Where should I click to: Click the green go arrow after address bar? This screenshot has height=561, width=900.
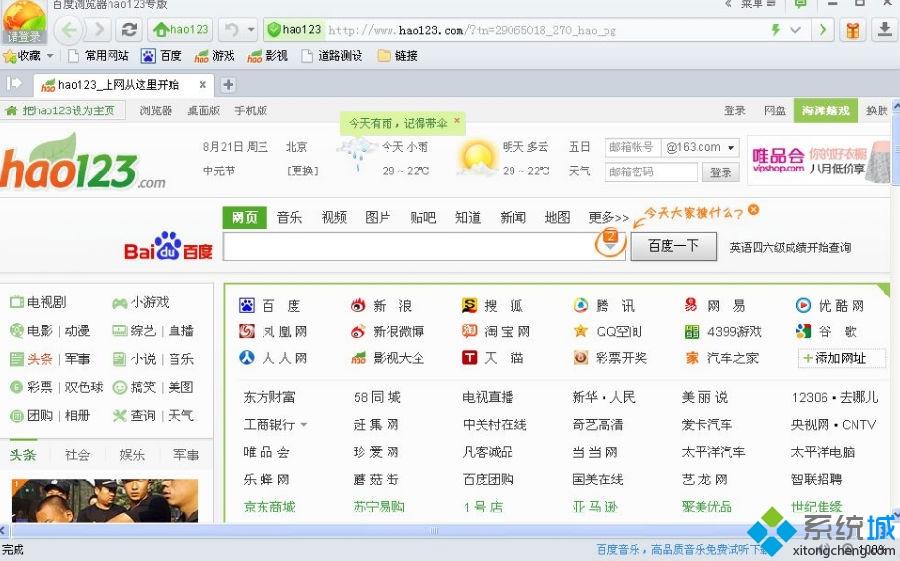[x=823, y=29]
